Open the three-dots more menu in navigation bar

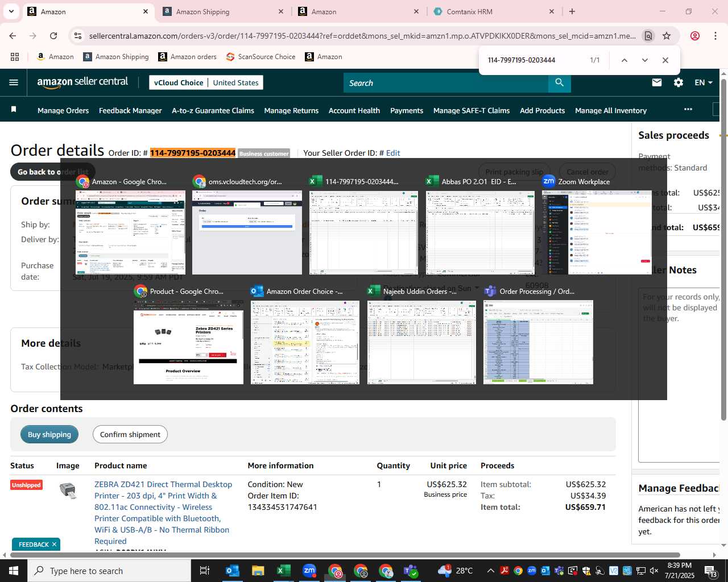point(688,109)
